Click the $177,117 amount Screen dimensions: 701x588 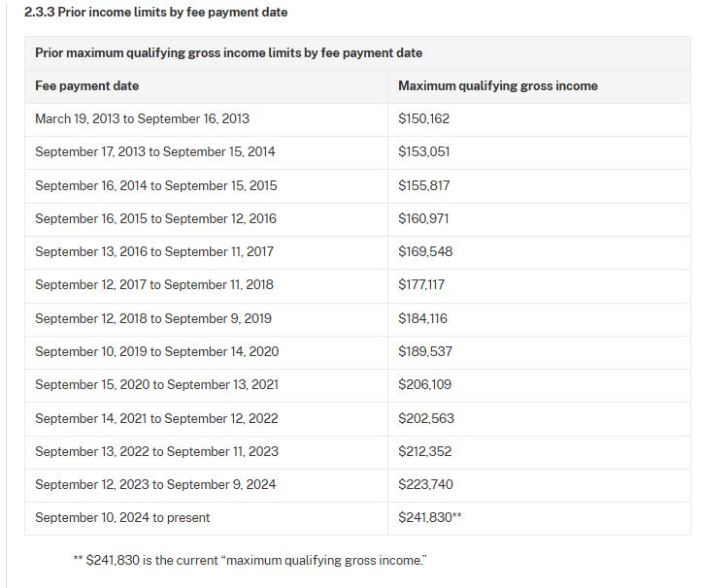tap(421, 284)
